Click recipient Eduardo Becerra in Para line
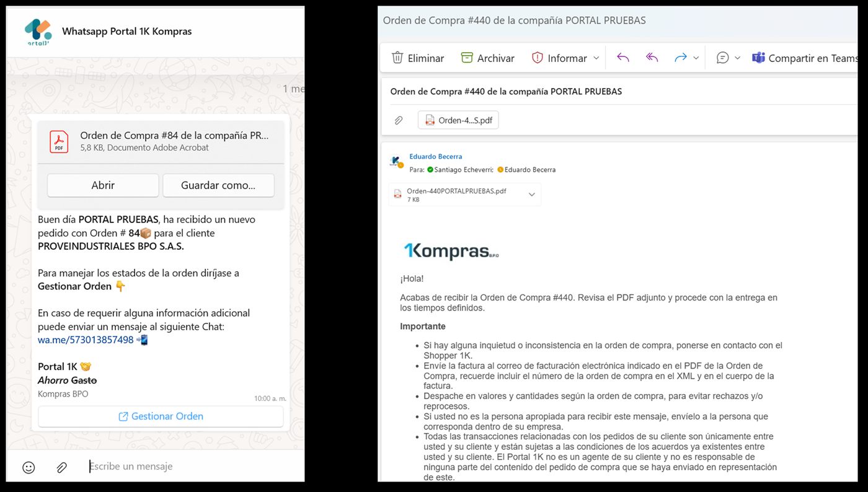The image size is (868, 492). pos(530,169)
